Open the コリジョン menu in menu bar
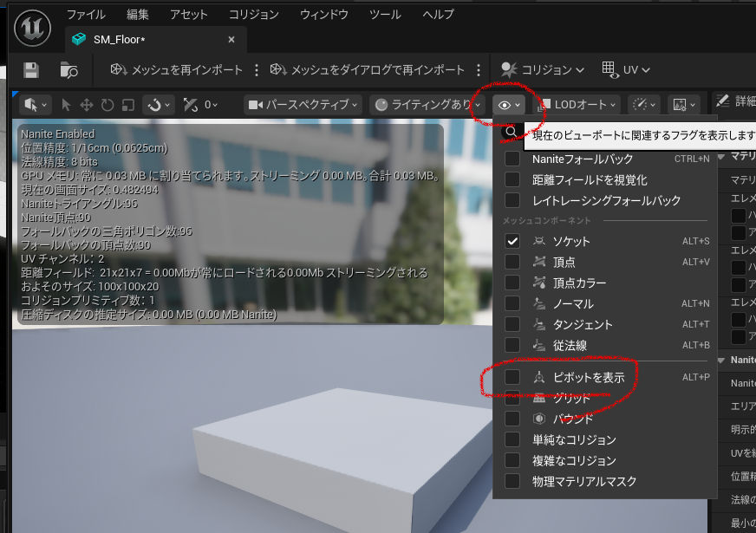The height and width of the screenshot is (533, 756). point(253,15)
